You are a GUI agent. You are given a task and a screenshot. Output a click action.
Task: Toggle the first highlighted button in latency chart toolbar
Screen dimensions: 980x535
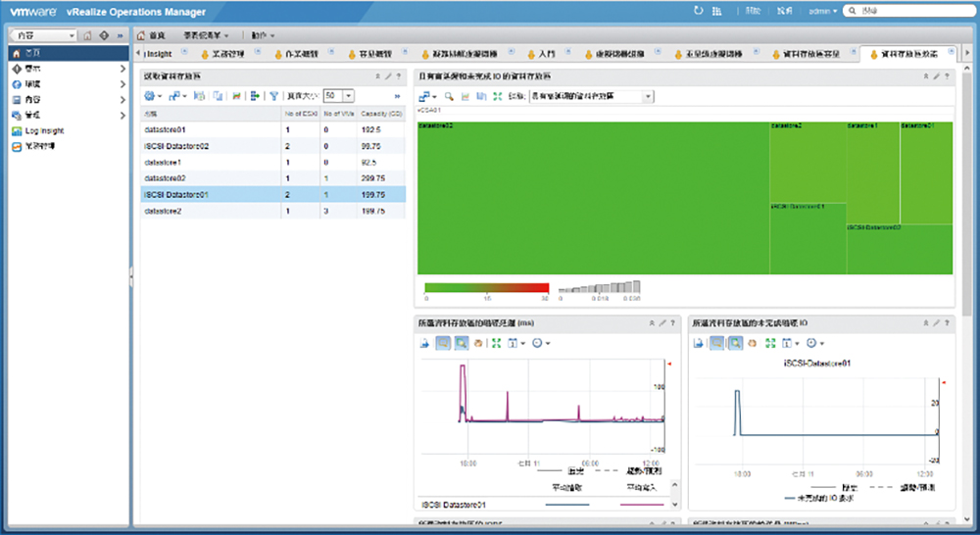click(x=443, y=343)
